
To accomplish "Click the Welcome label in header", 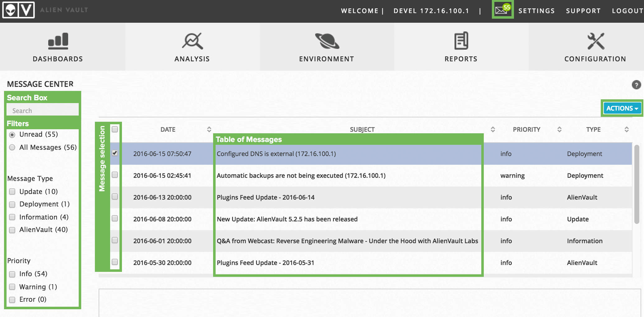I will coord(360,11).
